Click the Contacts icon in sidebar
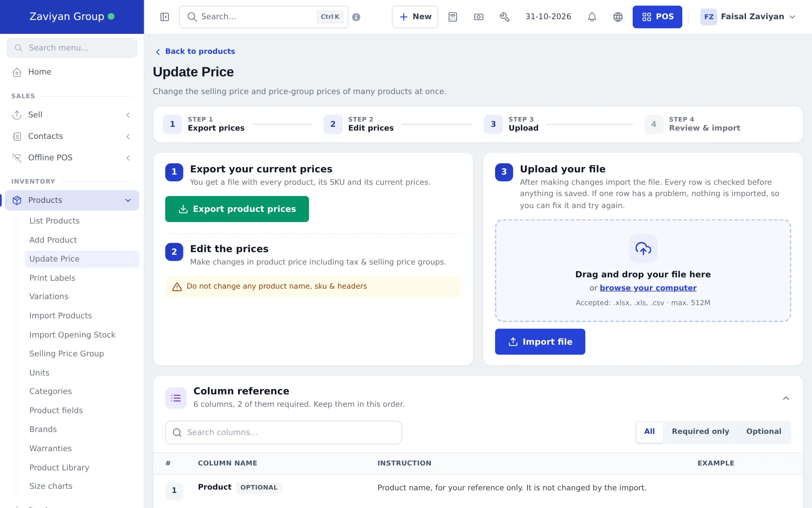The height and width of the screenshot is (508, 812). (17, 137)
